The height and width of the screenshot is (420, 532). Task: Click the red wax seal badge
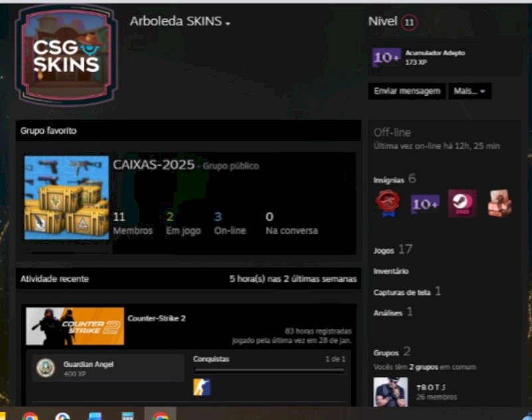[x=388, y=204]
